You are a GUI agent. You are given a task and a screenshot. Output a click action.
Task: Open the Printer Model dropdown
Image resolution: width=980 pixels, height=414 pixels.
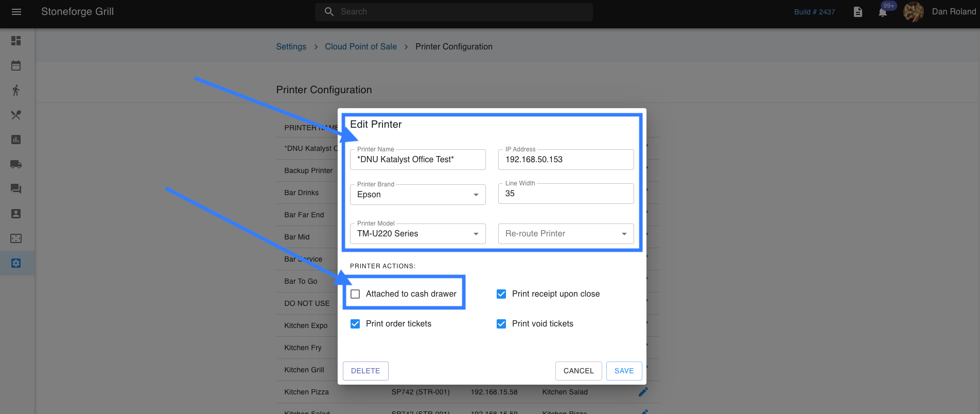417,234
